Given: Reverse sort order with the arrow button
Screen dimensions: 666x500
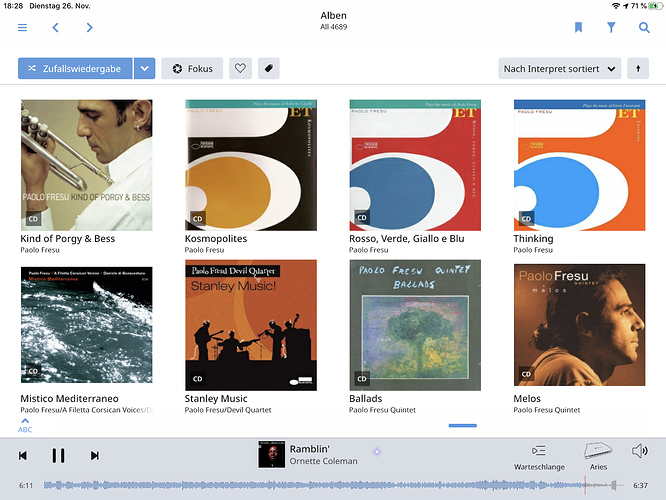Looking at the screenshot, I should point(638,68).
